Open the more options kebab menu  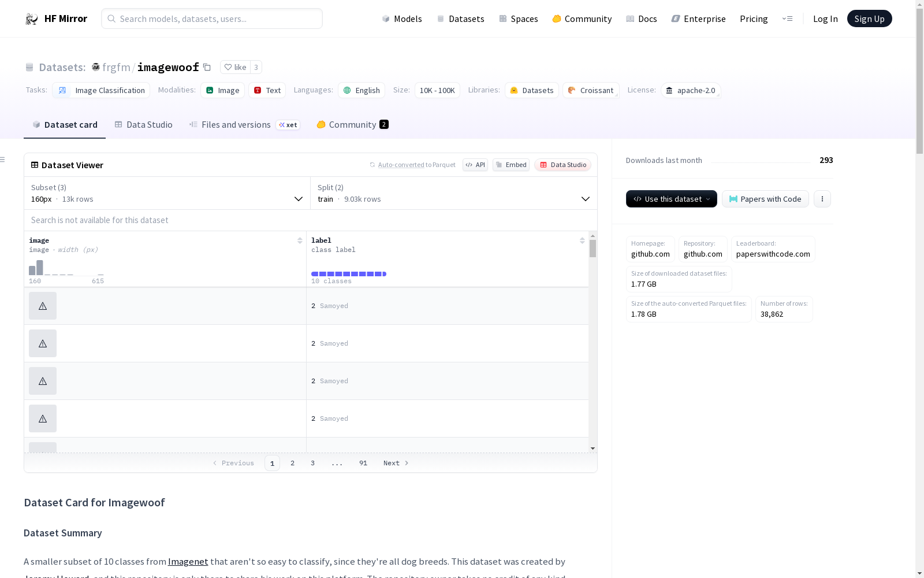point(822,199)
